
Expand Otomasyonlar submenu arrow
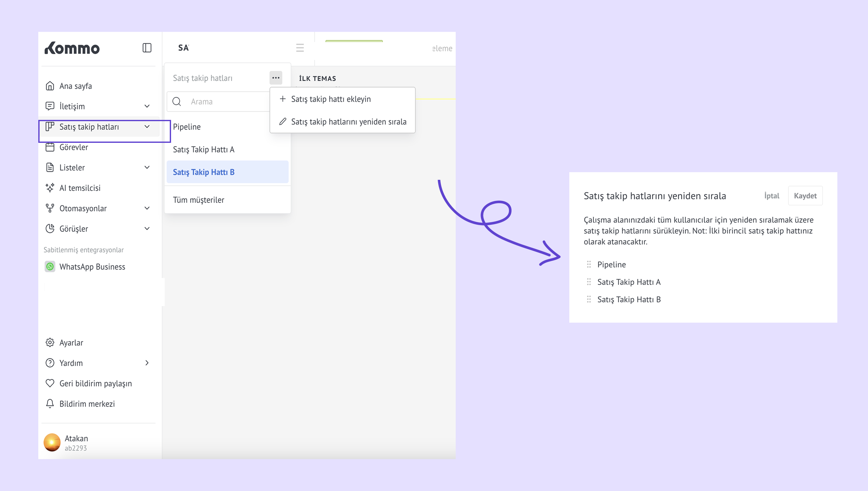click(147, 209)
